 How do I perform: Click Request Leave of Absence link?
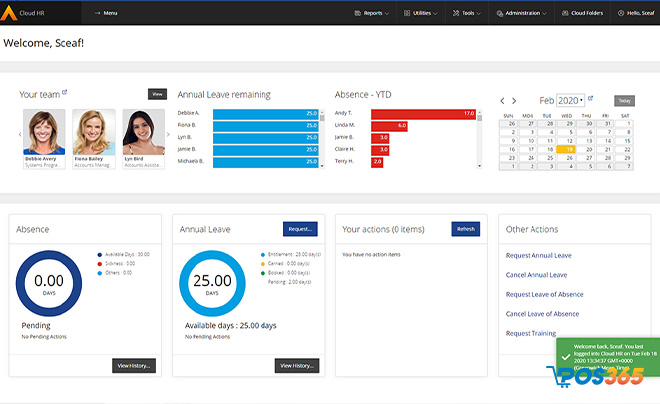click(x=544, y=294)
